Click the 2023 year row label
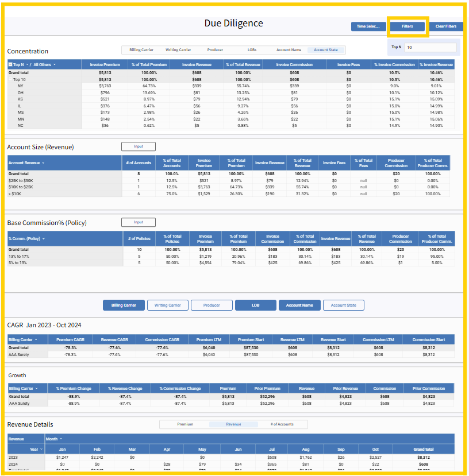This screenshot has height=476, width=469. (13, 458)
